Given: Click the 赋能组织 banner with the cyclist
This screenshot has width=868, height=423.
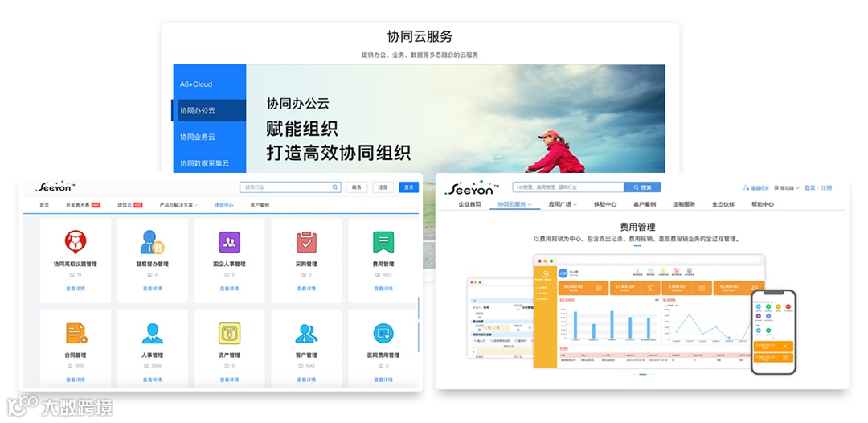Looking at the screenshot, I should coord(456,120).
